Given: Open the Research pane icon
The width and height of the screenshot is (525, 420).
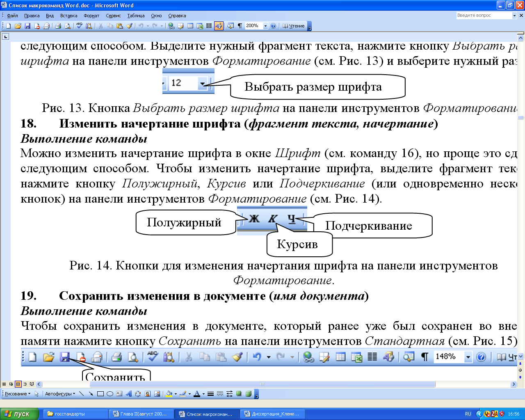Looking at the screenshot, I should coord(89,26).
